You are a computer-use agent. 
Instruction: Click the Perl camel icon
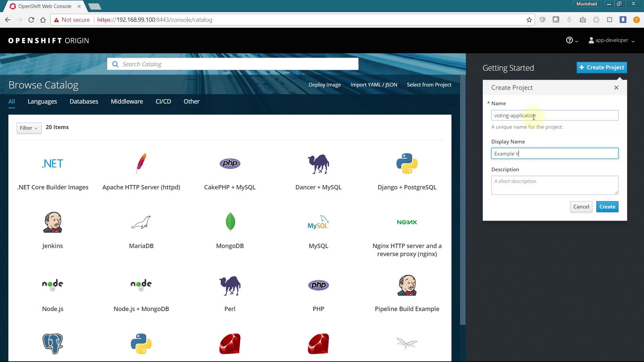(230, 286)
